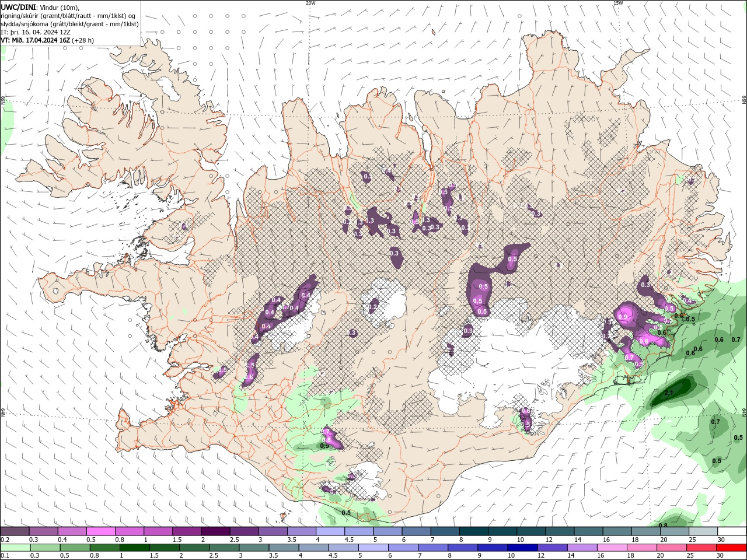Click the bright pink 0.5 swatch in upper legend

(x=100, y=531)
